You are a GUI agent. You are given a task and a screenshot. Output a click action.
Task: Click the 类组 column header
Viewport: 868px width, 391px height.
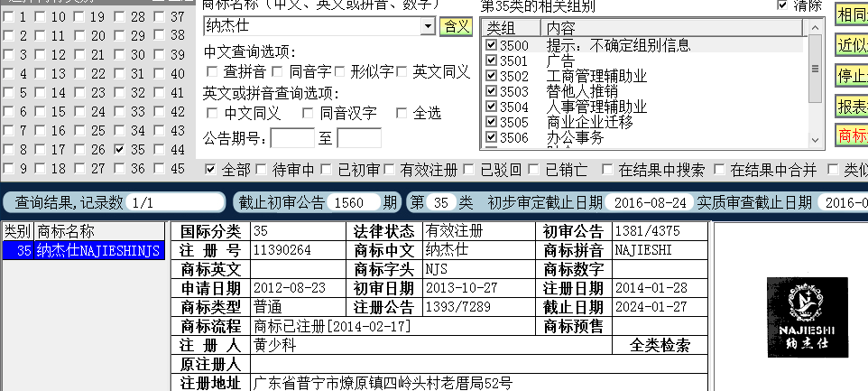point(511,28)
